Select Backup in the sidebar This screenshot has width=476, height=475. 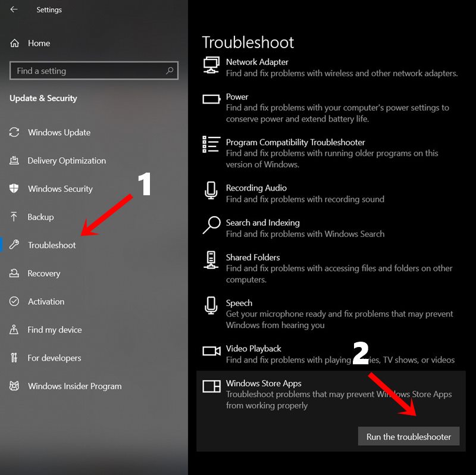click(40, 217)
